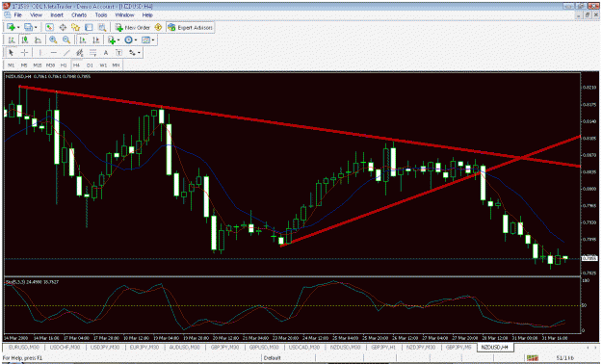Switch to W1 timeframe
Image resolution: width=602 pixels, height=364 pixels.
point(103,65)
